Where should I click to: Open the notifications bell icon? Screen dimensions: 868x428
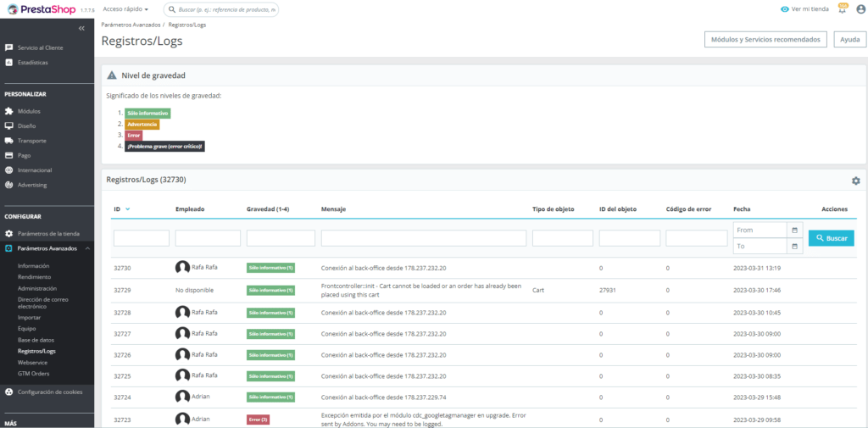[843, 9]
